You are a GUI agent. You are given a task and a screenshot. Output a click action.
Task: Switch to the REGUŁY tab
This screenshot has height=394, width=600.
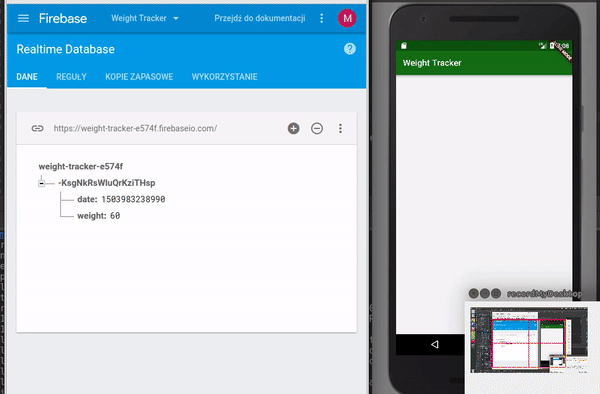71,77
